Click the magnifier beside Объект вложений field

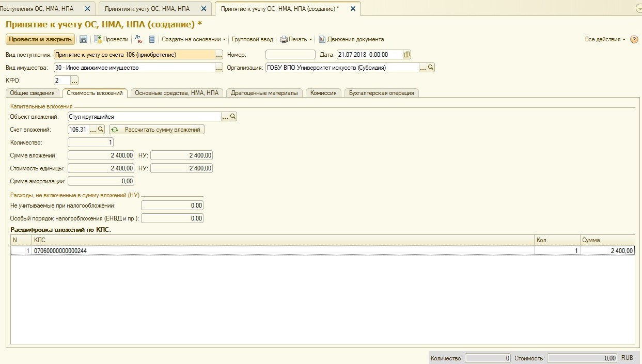pos(233,117)
